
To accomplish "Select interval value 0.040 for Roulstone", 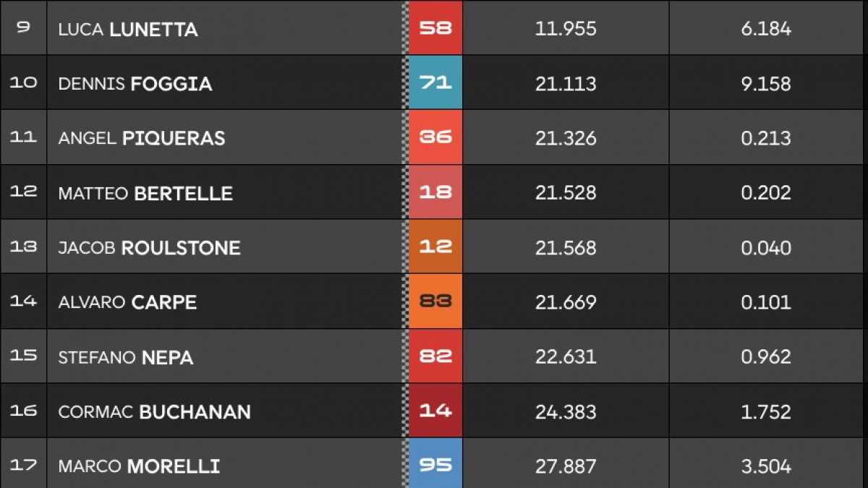I will [766, 248].
